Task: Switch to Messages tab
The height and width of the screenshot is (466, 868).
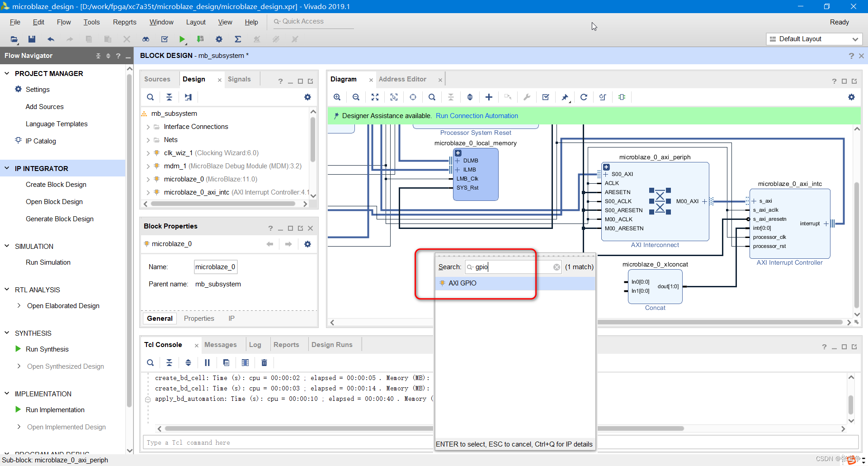Action: (220, 345)
